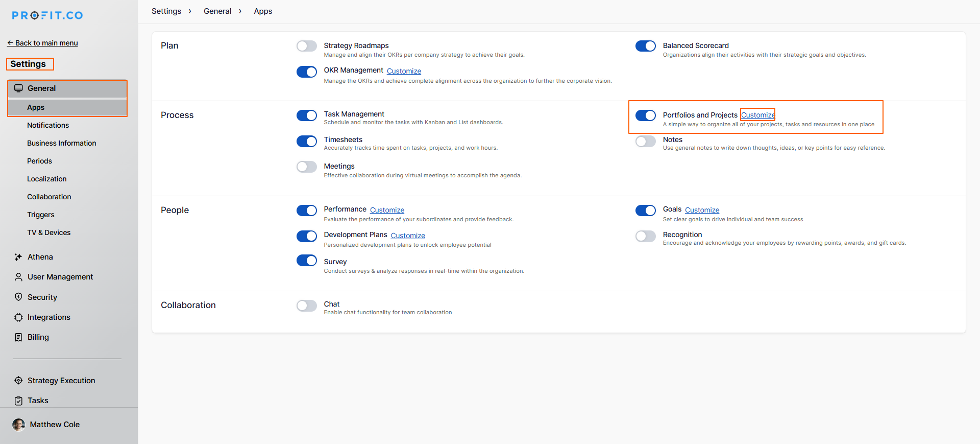Click the Recognition app title
Screen dimensions: 980x444
tap(682, 235)
